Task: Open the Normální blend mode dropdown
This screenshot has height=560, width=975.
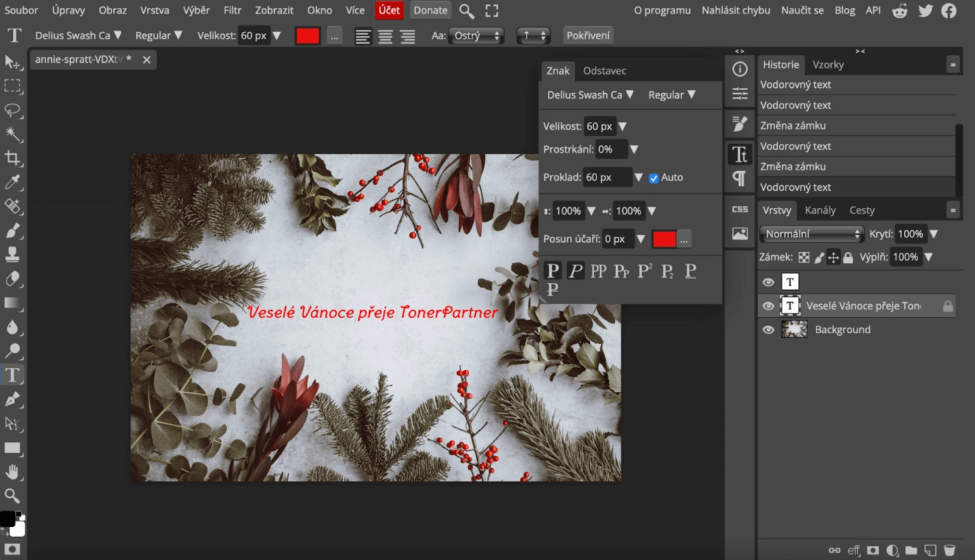Action: coord(812,234)
